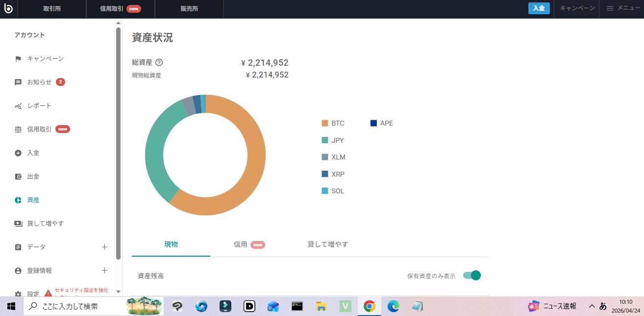
Task: Open the キャンペーン link in header
Action: (577, 8)
